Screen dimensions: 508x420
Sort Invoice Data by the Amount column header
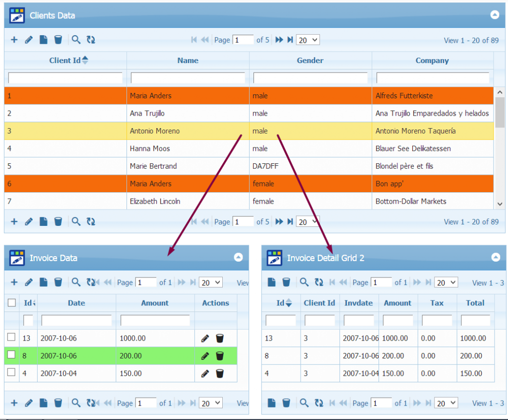(x=155, y=303)
